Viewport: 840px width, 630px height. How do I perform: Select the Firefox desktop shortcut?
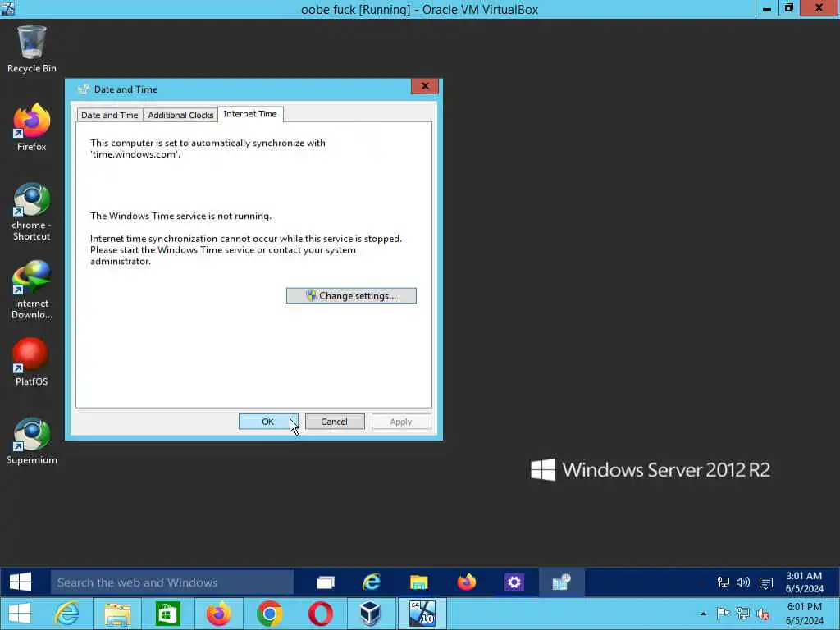(x=32, y=127)
